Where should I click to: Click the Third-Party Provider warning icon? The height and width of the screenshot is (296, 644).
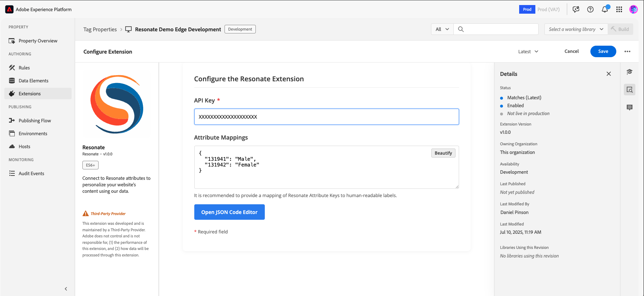[86, 214]
